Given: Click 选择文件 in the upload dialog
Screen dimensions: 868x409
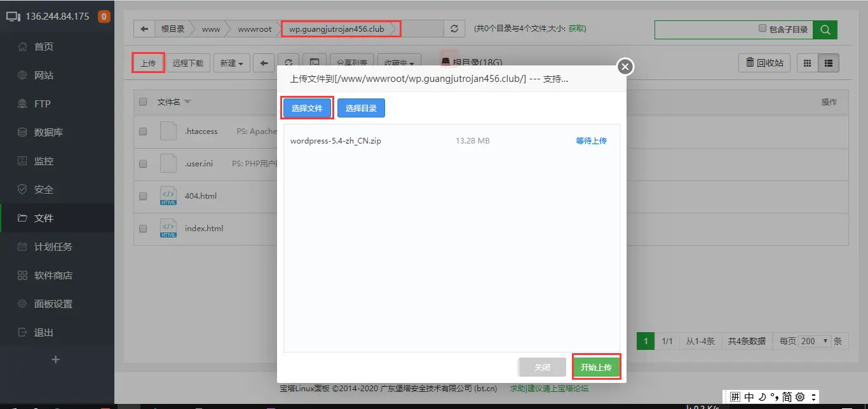Looking at the screenshot, I should 308,108.
